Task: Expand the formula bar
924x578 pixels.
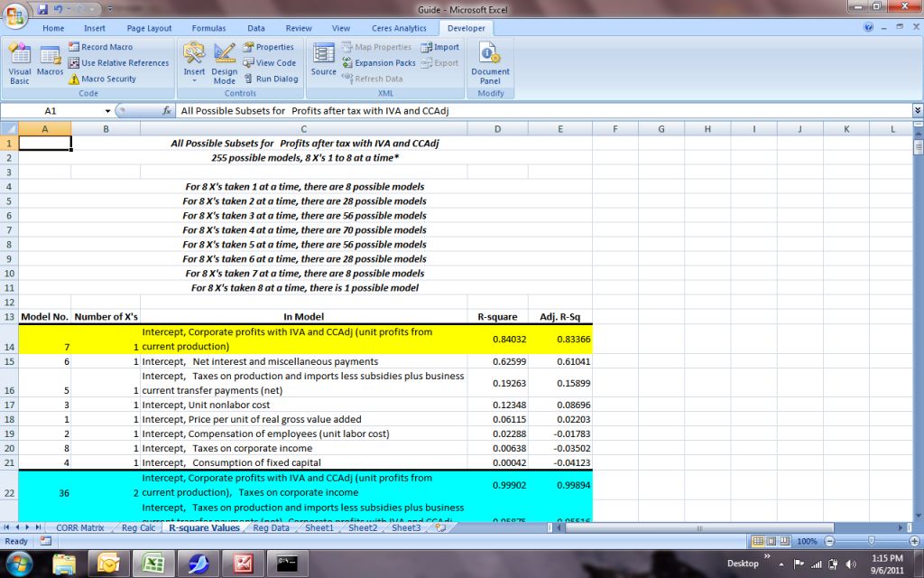Action: pos(918,111)
